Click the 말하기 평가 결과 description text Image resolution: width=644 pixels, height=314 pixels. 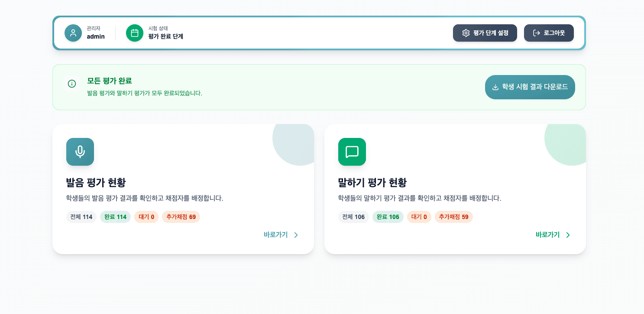click(x=420, y=198)
